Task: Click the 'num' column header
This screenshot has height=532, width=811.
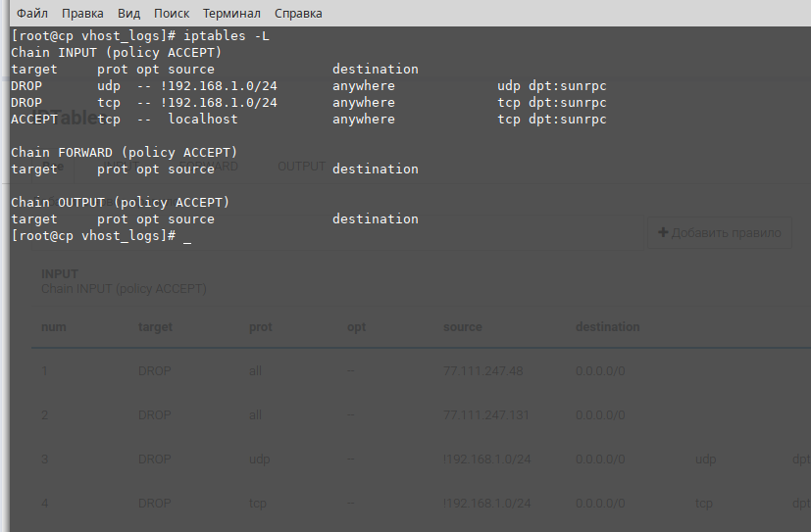Action: [54, 326]
